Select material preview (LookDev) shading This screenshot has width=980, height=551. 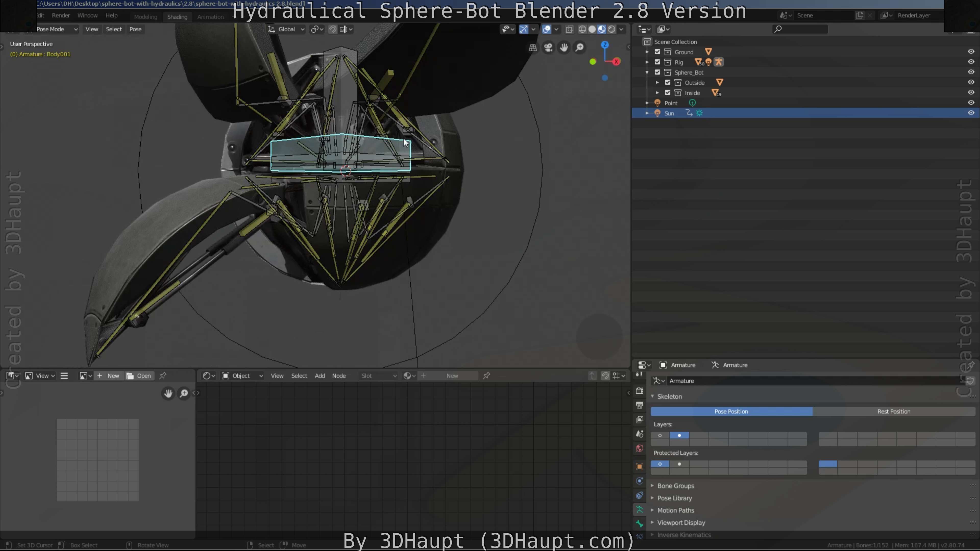point(602,29)
